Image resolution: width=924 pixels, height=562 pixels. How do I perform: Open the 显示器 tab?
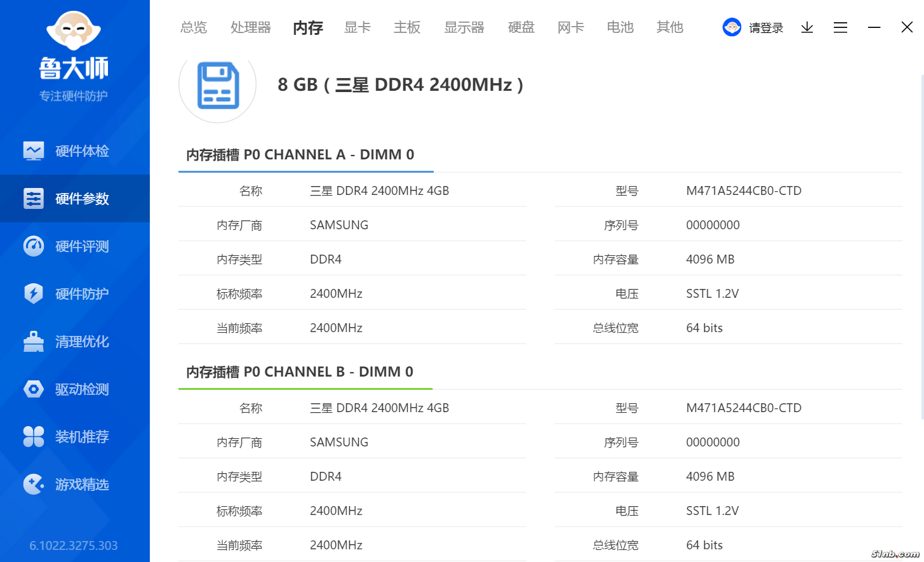(464, 27)
